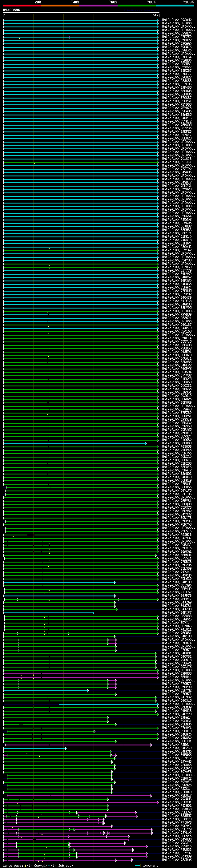Click hit label UniRef100_A4RR16
The width and height of the screenshot is (197, 868).
[177, 118]
